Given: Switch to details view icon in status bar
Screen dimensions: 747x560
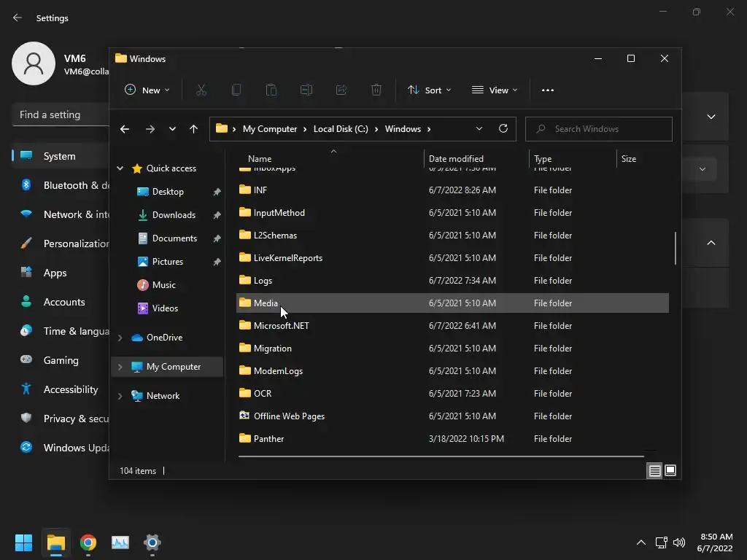Looking at the screenshot, I should click(x=654, y=470).
